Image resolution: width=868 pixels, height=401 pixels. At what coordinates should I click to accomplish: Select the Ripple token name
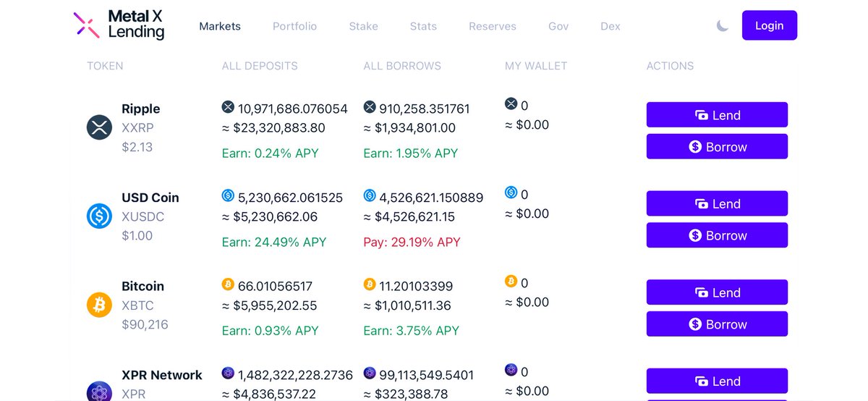141,109
